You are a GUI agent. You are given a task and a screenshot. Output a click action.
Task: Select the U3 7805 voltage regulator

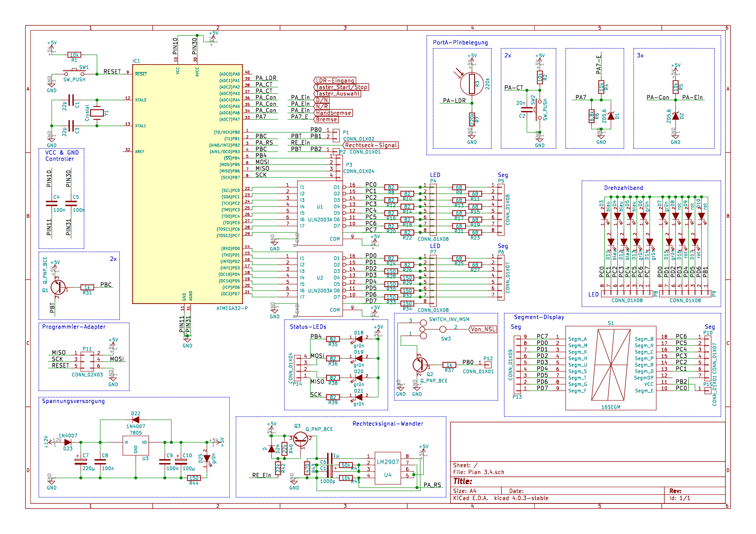tap(136, 445)
